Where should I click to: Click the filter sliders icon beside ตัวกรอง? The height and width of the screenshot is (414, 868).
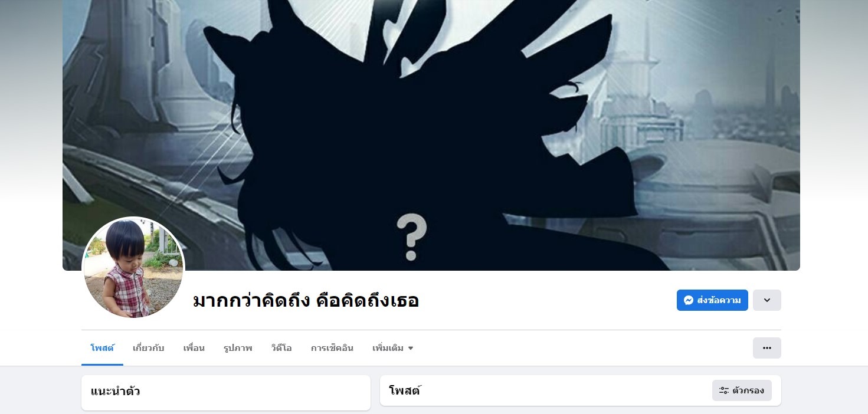point(723,390)
